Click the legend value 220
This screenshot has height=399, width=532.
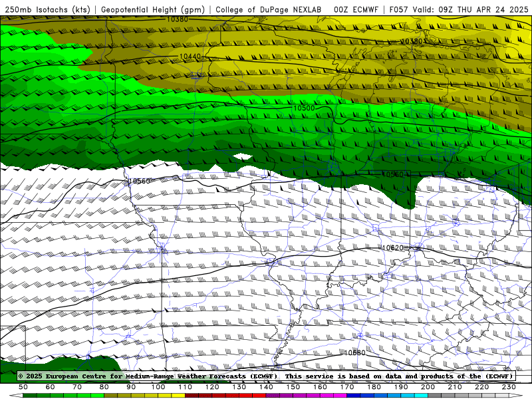(481, 387)
